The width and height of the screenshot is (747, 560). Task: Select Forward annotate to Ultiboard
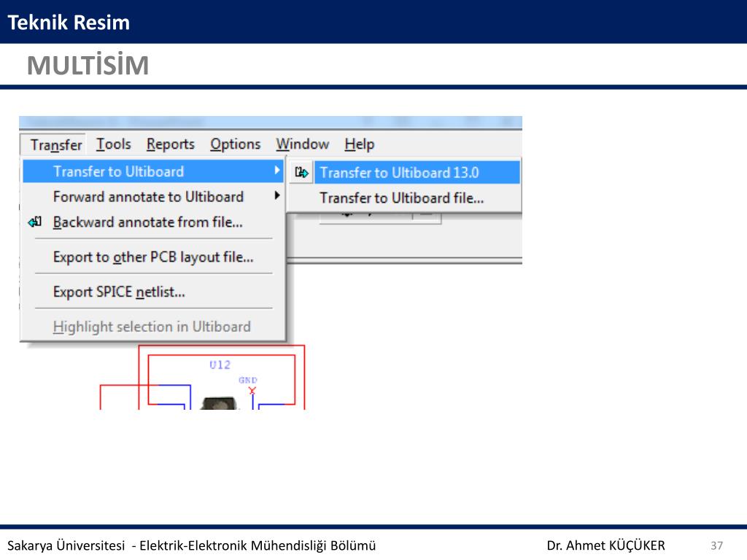coord(153,197)
